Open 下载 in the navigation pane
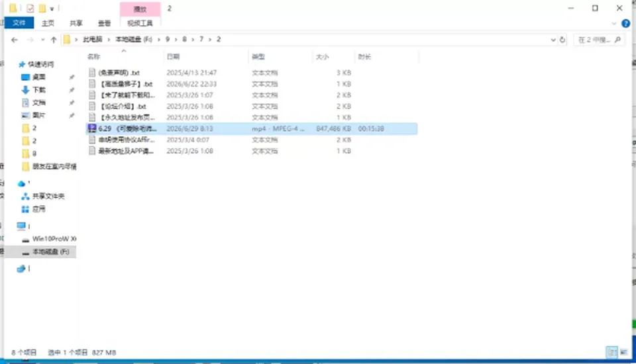 [x=39, y=89]
